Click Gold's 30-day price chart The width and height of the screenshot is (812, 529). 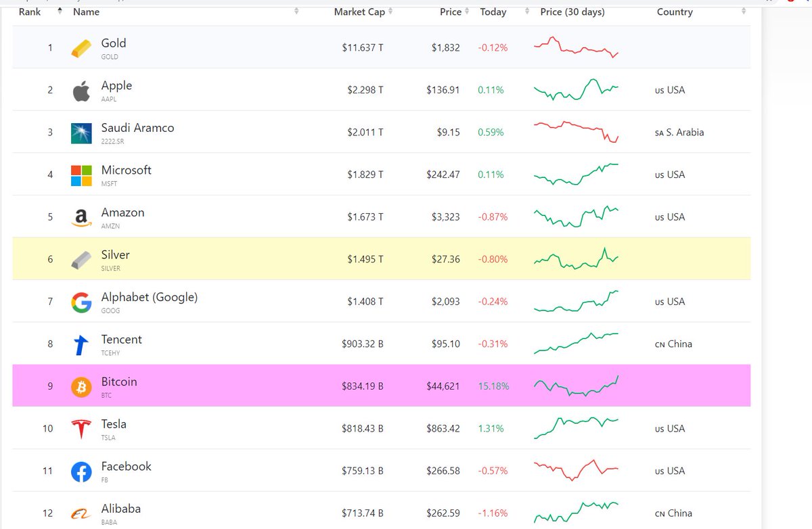click(576, 47)
